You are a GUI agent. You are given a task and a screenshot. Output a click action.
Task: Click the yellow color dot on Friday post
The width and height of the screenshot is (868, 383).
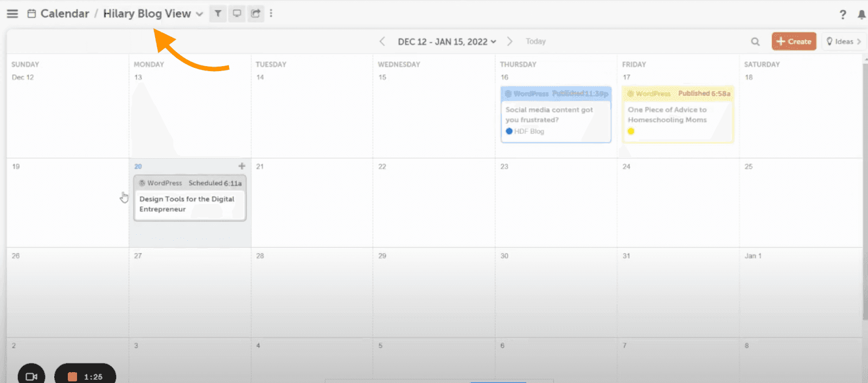click(x=631, y=131)
